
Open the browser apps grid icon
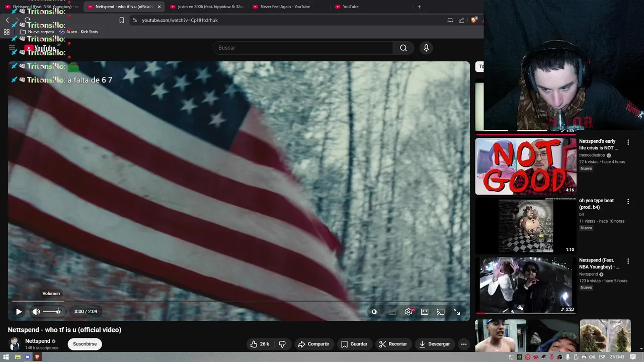point(7,32)
